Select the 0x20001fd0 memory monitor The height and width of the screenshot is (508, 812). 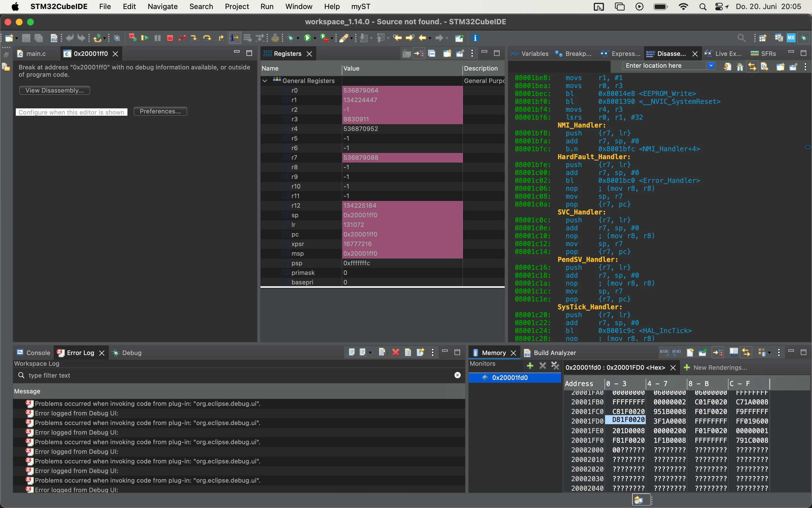point(515,378)
